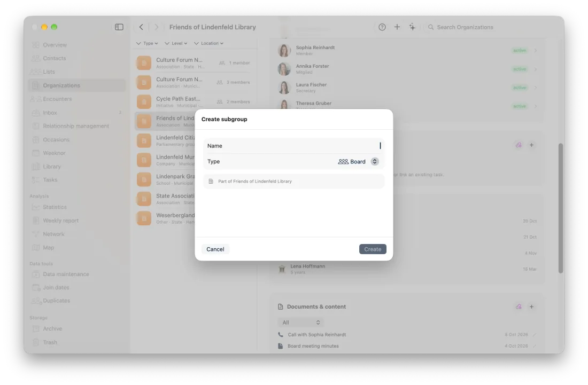The image size is (588, 385).
Task: Click the vertical scrollbar on the right
Action: pyautogui.click(x=561, y=208)
